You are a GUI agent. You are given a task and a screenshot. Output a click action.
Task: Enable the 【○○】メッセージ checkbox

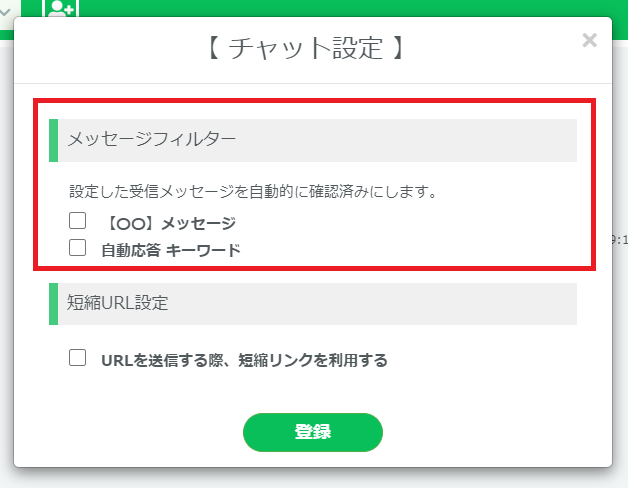pos(77,220)
